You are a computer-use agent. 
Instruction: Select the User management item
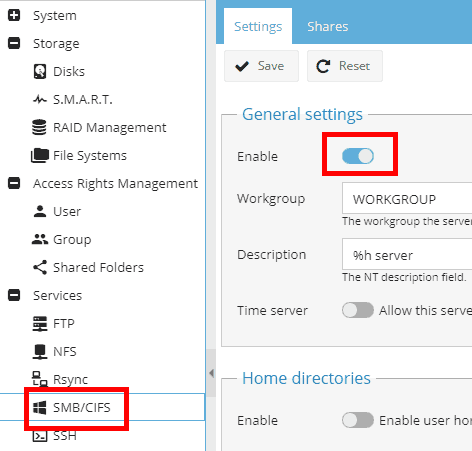pos(57,212)
